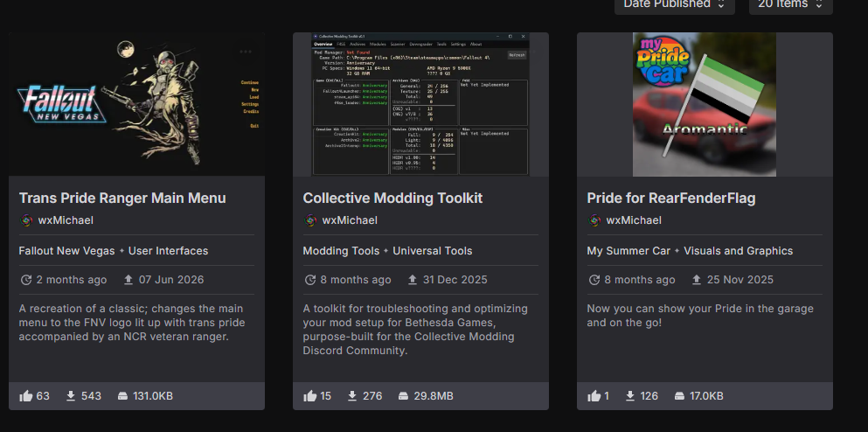Click the thumbs-up icon with 1 endorsement
The height and width of the screenshot is (432, 868).
click(x=594, y=396)
